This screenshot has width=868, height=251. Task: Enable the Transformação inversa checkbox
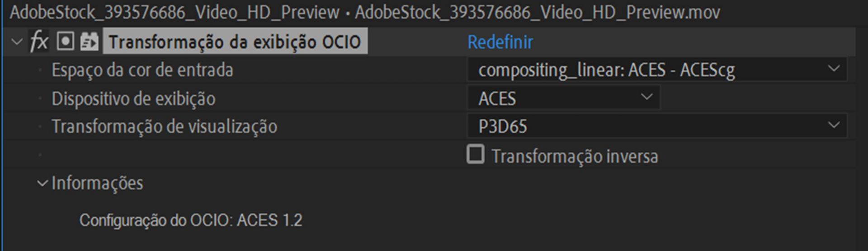475,155
